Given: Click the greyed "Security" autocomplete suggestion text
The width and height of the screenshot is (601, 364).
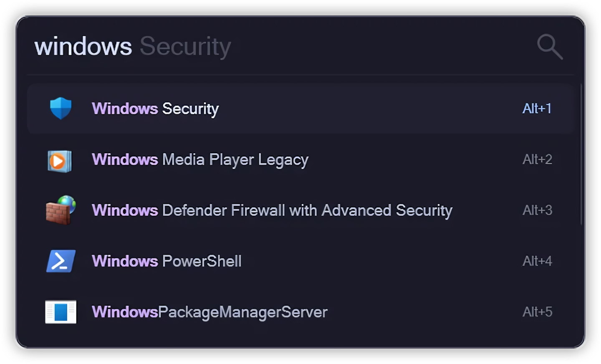Looking at the screenshot, I should [x=185, y=46].
